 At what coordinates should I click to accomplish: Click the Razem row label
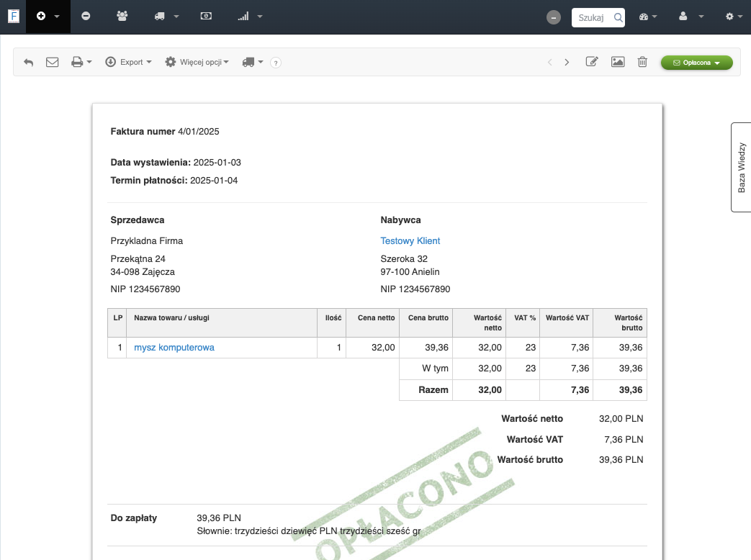pyautogui.click(x=433, y=390)
